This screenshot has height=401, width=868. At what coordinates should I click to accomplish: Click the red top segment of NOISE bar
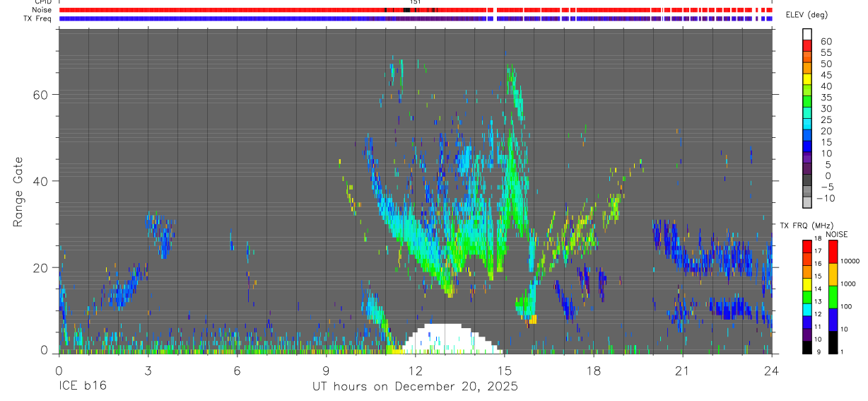click(x=833, y=252)
